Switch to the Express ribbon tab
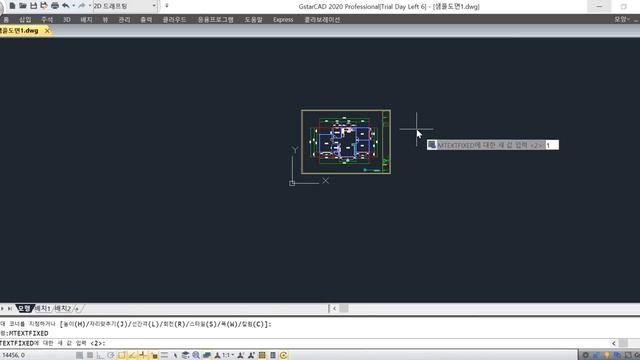This screenshot has width=640, height=360. [283, 20]
